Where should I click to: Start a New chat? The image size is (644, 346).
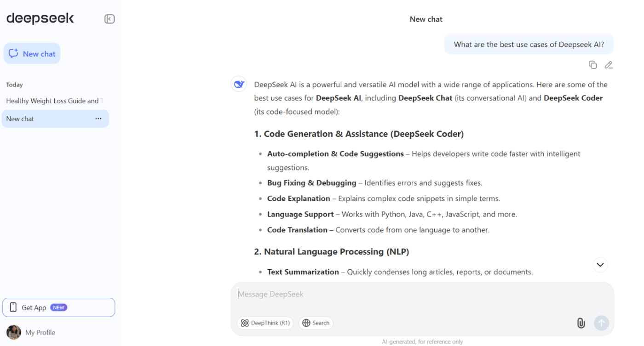click(32, 53)
